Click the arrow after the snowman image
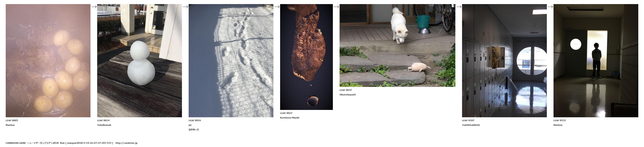 185,7
